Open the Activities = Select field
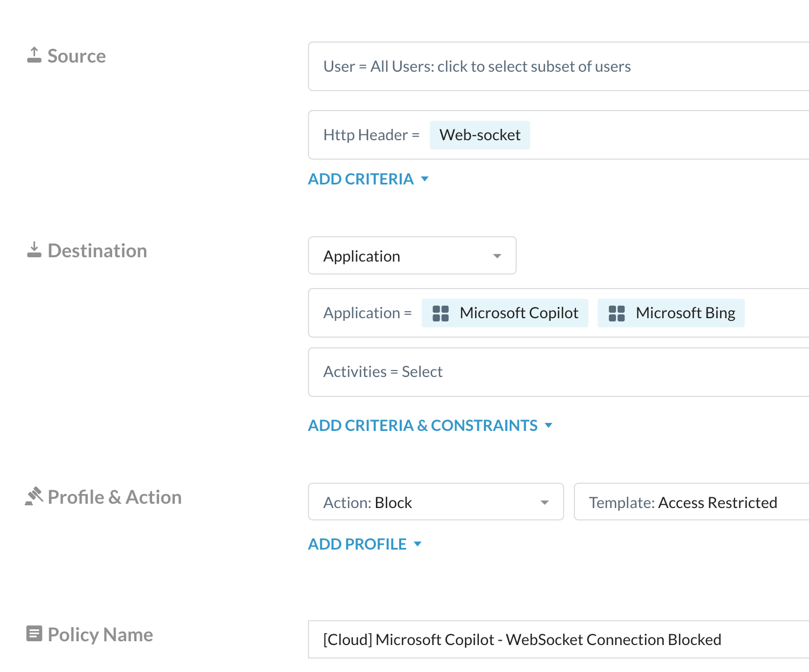Viewport: 809px width, 672px height. click(x=559, y=372)
